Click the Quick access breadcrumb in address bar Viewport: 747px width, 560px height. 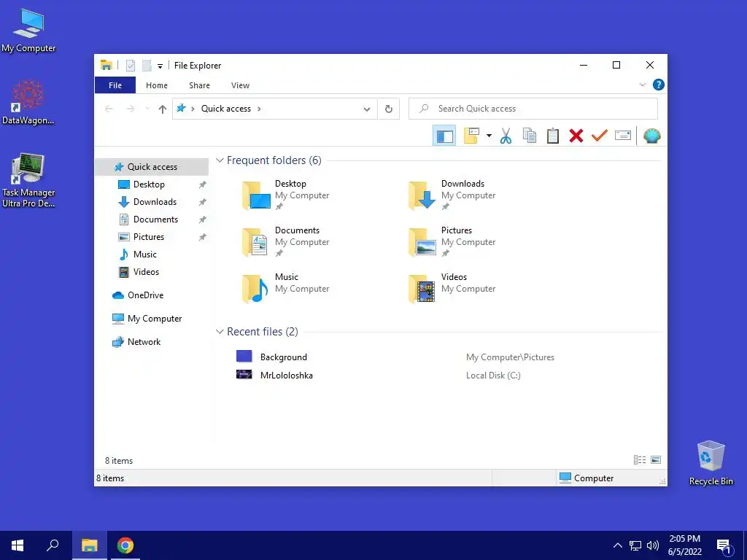coord(226,109)
